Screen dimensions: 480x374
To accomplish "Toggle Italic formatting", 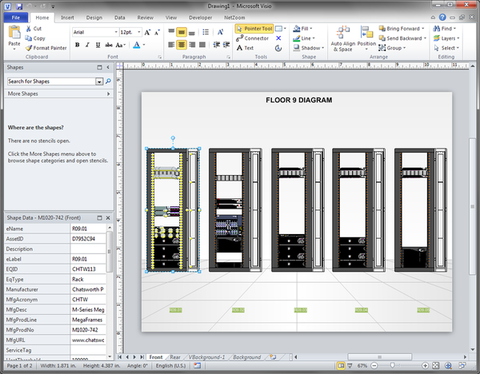I will tap(87, 45).
